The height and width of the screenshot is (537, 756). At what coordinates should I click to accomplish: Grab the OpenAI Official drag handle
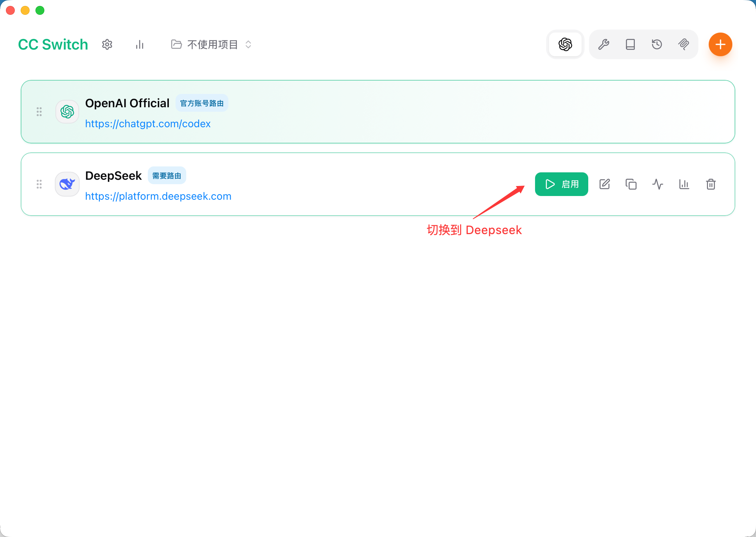click(x=39, y=112)
